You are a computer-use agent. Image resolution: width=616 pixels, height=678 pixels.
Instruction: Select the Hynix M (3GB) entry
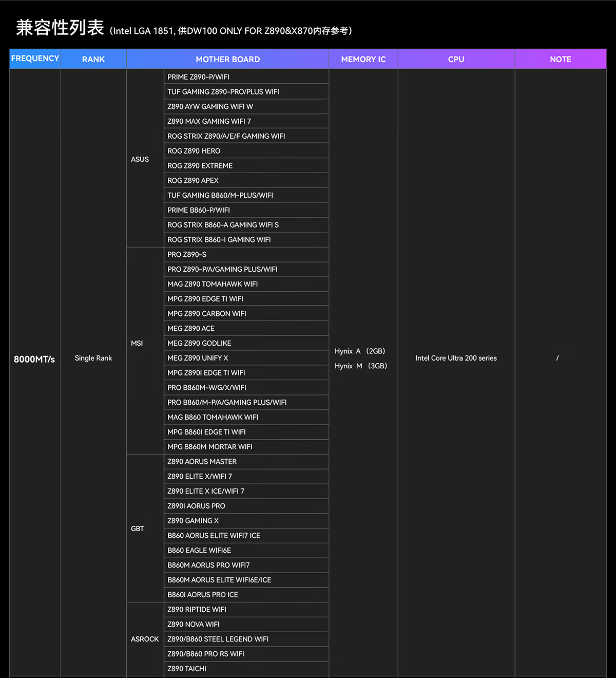point(361,366)
